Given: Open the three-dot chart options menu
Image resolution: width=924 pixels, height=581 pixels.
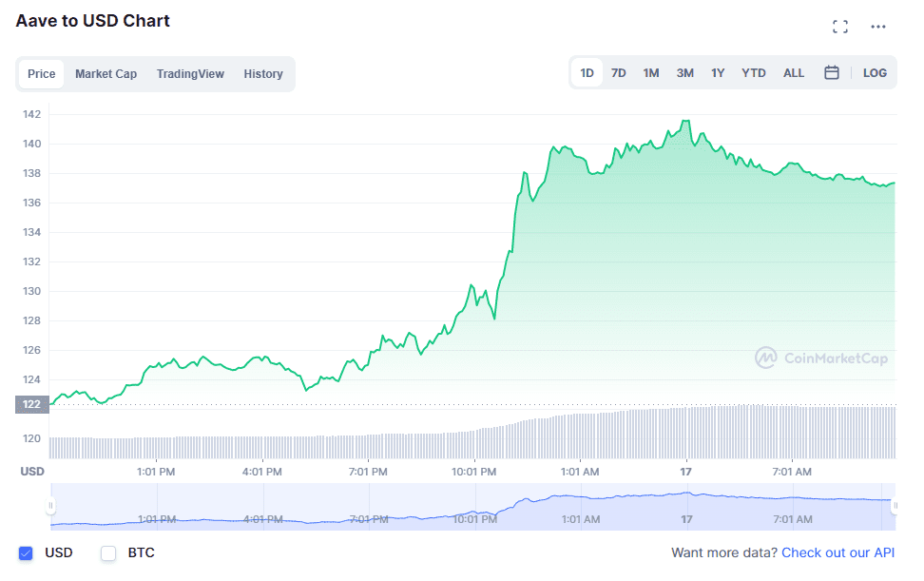Looking at the screenshot, I should [x=876, y=26].
